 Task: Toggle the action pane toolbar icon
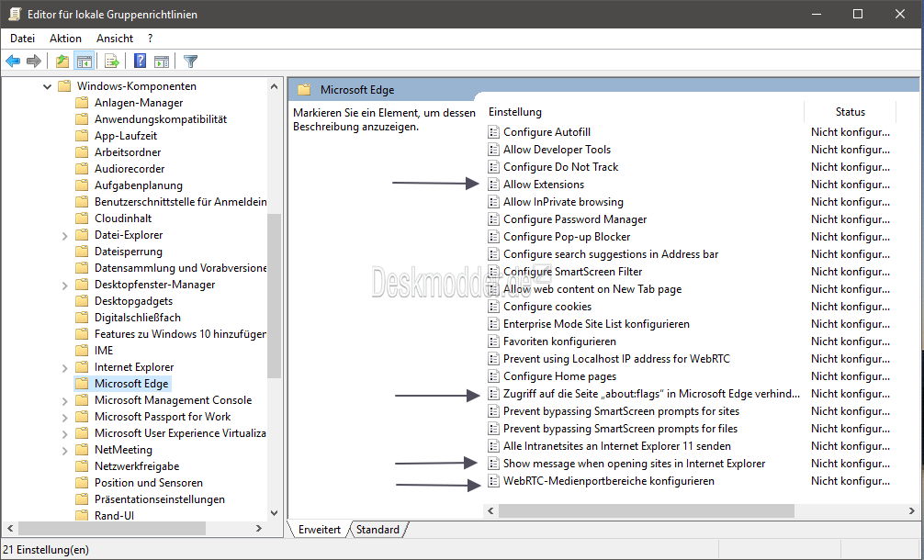[162, 61]
